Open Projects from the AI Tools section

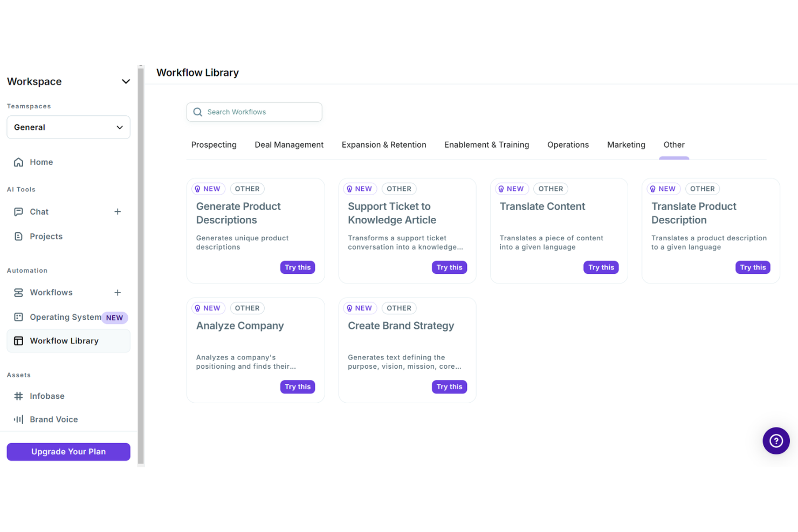[46, 236]
